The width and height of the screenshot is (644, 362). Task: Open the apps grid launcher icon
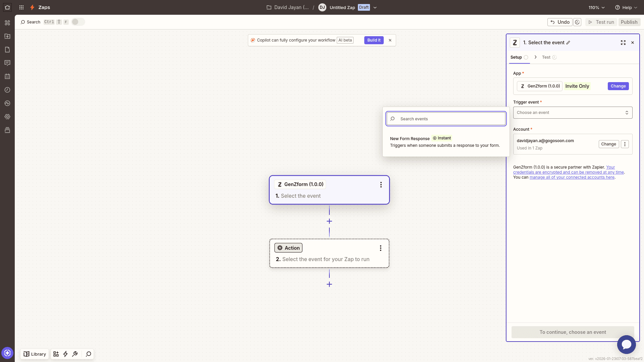[x=21, y=7]
